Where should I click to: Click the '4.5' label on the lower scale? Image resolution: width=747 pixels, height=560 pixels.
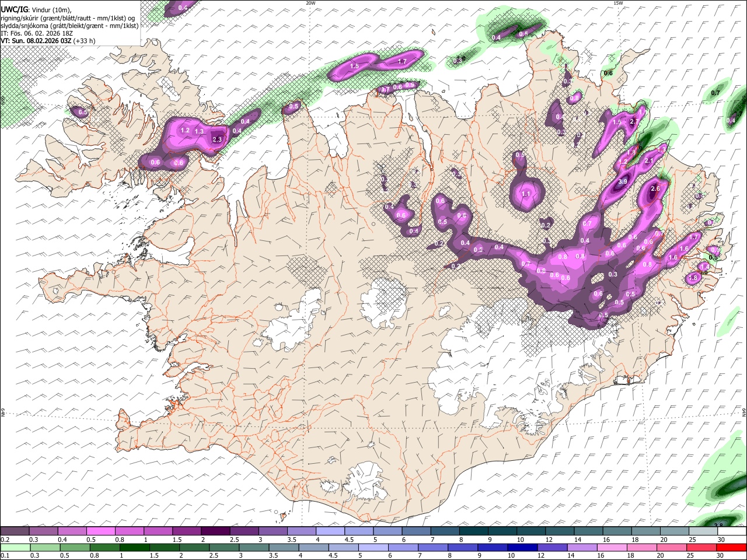pos(333,555)
